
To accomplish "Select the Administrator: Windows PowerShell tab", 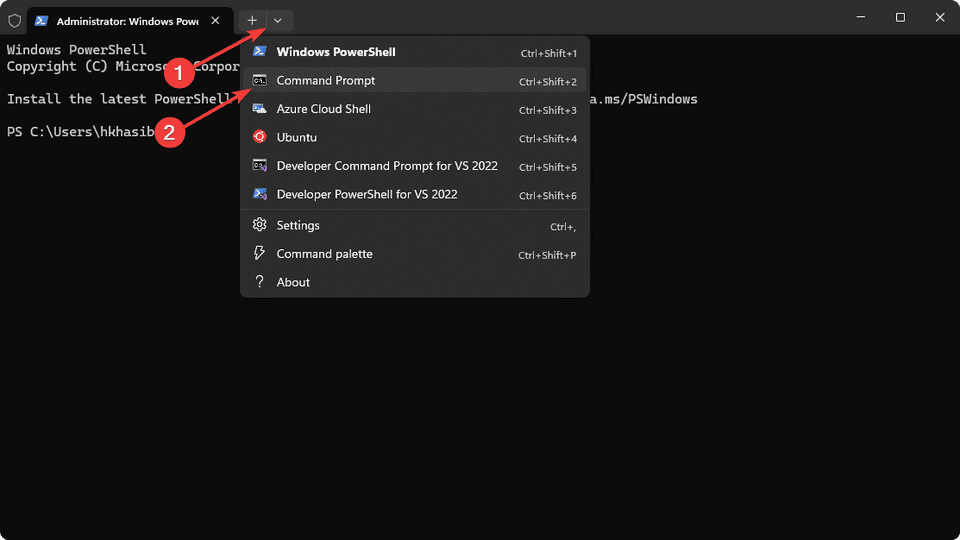I will 130,21.
